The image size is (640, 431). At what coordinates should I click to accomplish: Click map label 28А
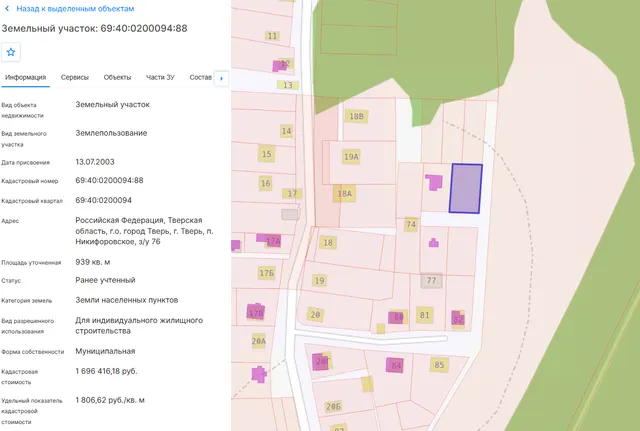point(259,341)
